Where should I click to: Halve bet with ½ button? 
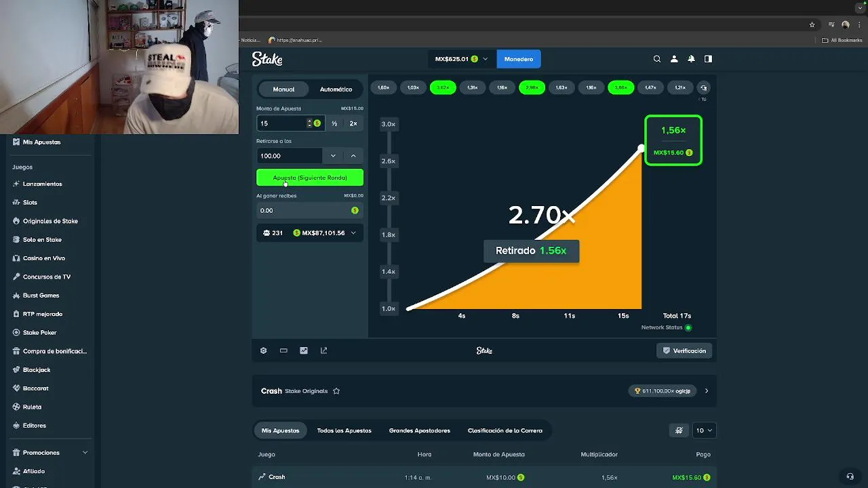click(x=334, y=123)
